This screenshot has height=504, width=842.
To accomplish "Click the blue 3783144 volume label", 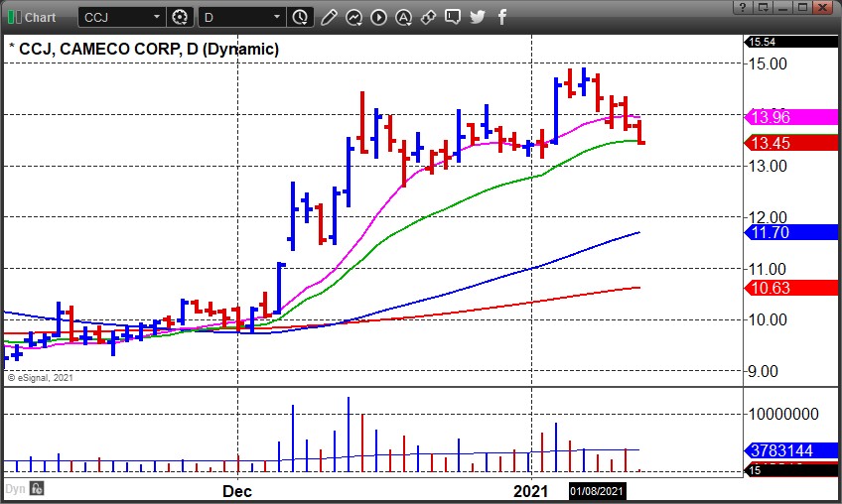I will click(x=791, y=450).
